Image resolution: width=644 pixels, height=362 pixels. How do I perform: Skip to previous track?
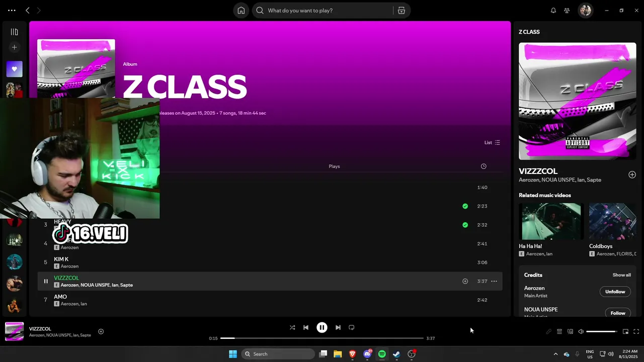(306, 327)
